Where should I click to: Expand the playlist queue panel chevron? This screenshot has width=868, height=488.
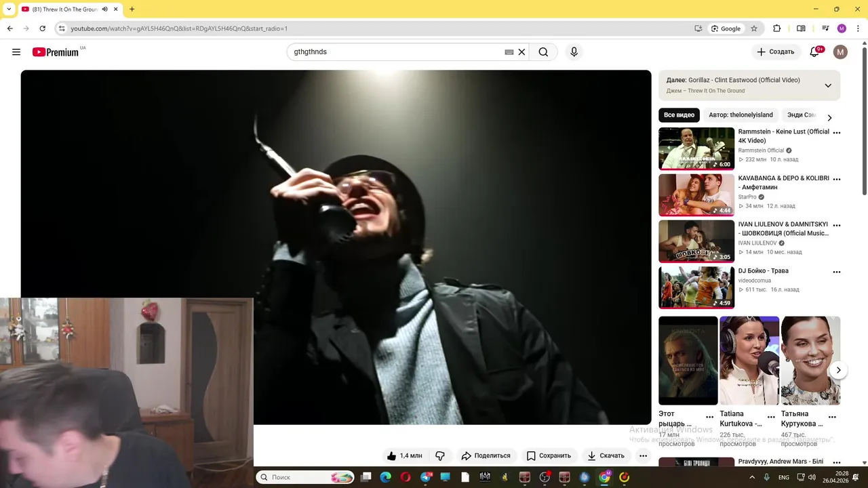tap(828, 85)
